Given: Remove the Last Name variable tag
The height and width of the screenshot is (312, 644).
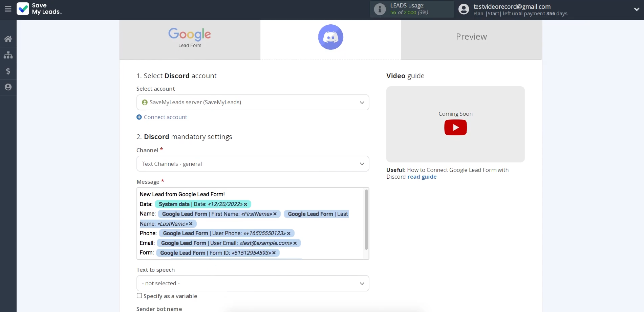Looking at the screenshot, I should click(x=191, y=224).
